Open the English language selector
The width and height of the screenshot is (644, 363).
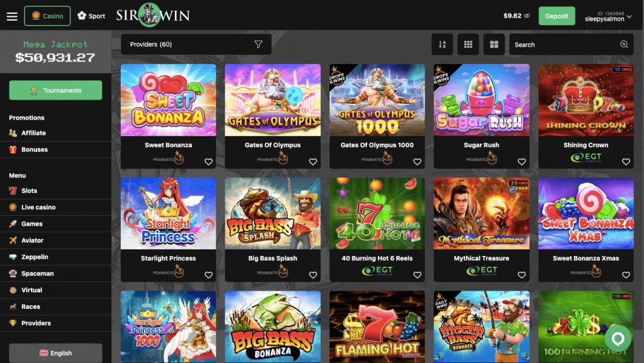[x=55, y=353]
